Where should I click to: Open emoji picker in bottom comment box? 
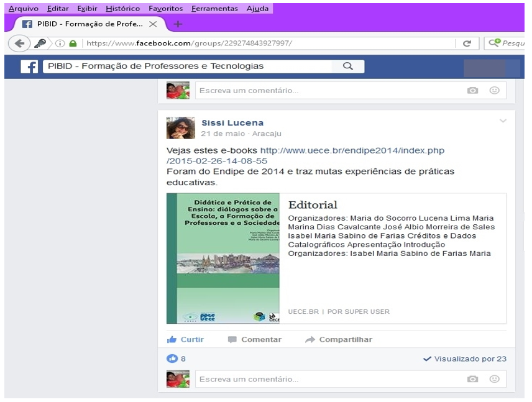(494, 379)
